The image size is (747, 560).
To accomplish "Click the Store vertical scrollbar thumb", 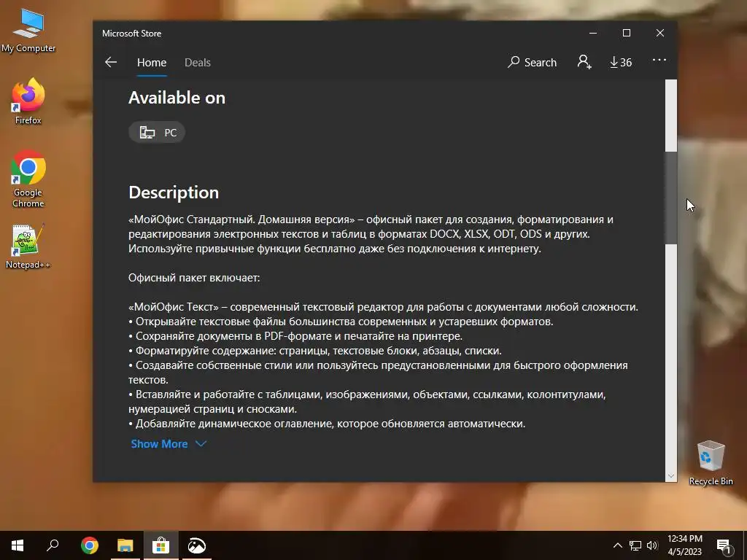I will [671, 198].
